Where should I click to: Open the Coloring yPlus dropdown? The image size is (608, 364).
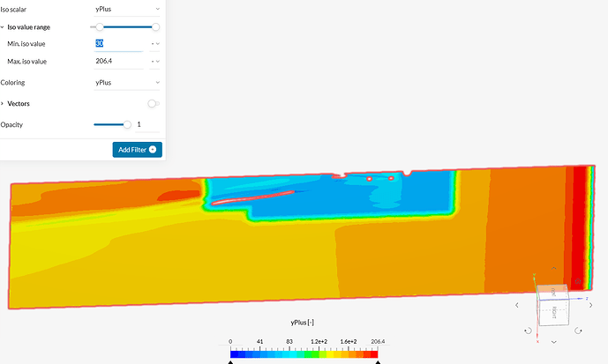pos(127,83)
